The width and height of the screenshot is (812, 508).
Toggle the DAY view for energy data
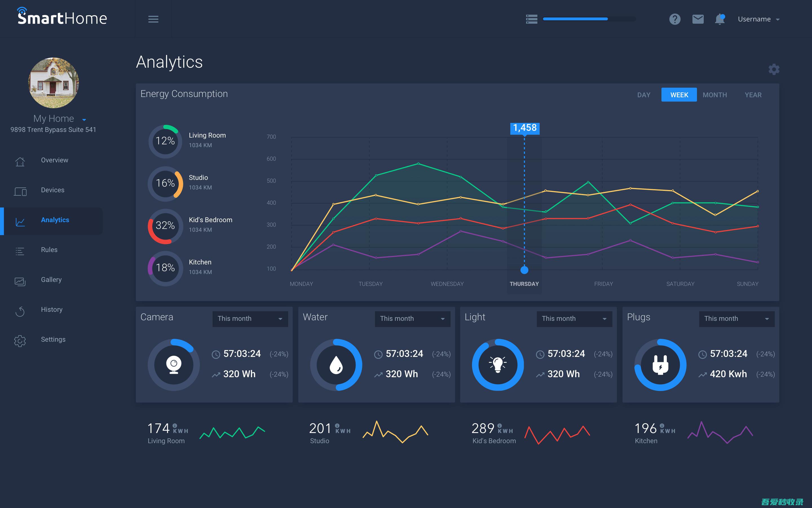[x=644, y=94]
